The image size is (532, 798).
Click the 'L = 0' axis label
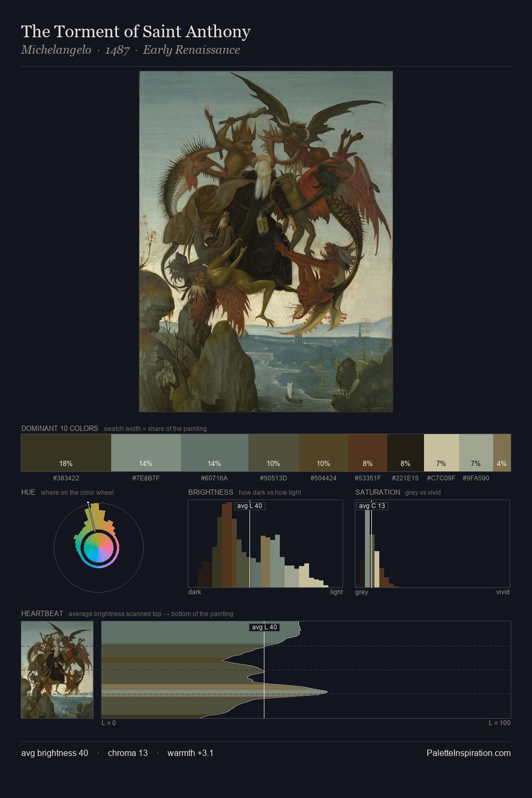tap(109, 723)
